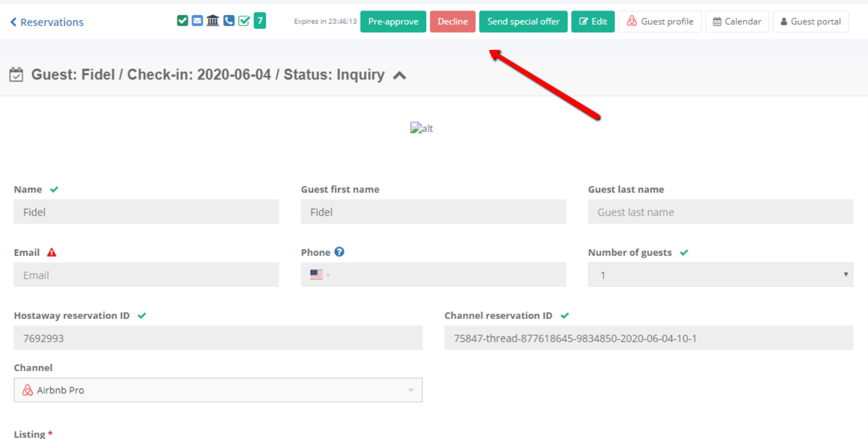Click the calendar icon before Guest heading

16,75
